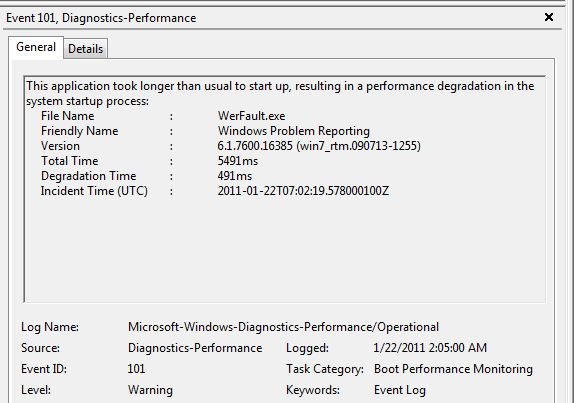Click the 5491ms total time value
This screenshot has width=574, height=403.
point(238,161)
